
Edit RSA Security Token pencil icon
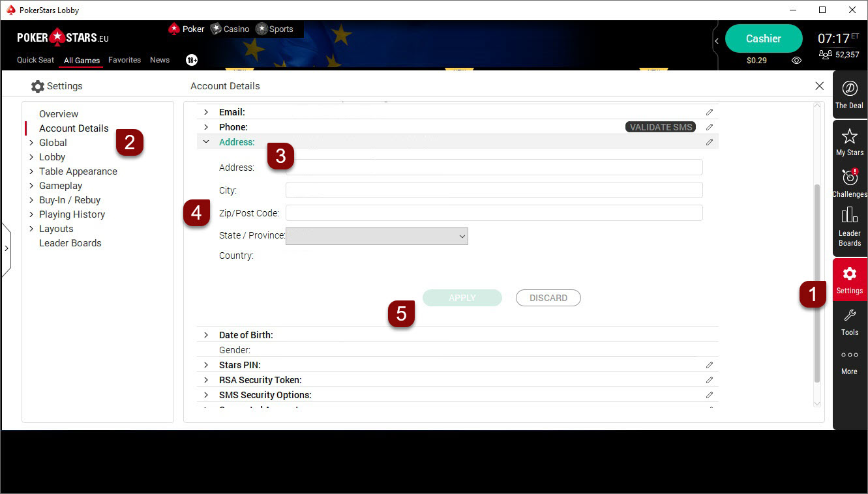710,380
